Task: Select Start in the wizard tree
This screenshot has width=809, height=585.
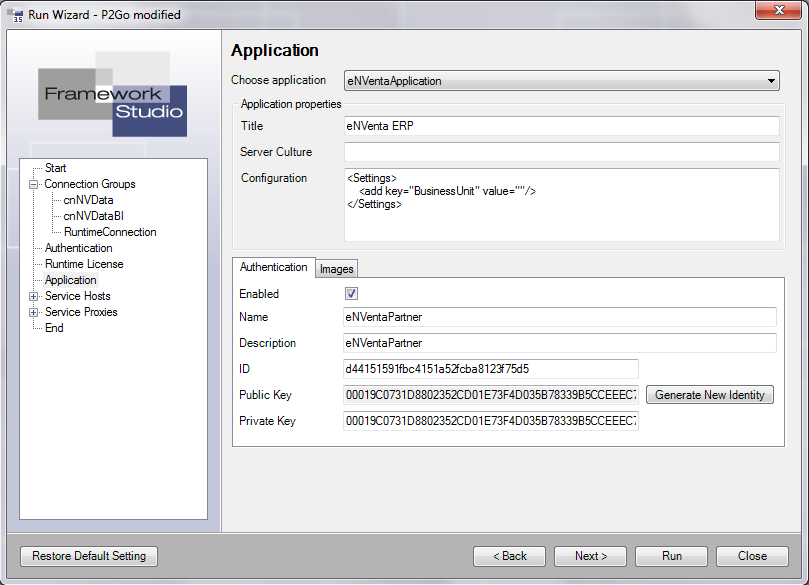Action: point(55,168)
